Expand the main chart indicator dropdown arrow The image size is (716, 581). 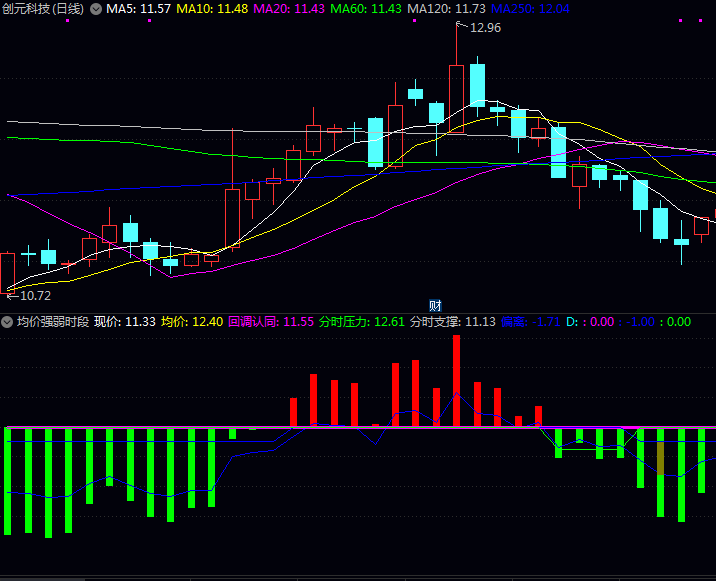(96, 9)
